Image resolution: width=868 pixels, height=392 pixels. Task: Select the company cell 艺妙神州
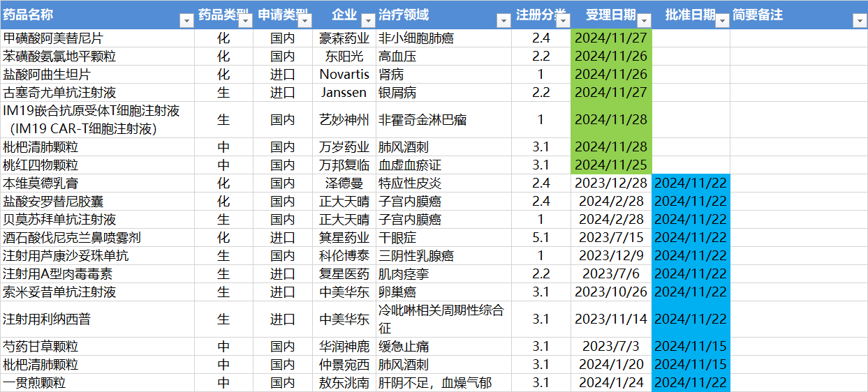(x=344, y=120)
